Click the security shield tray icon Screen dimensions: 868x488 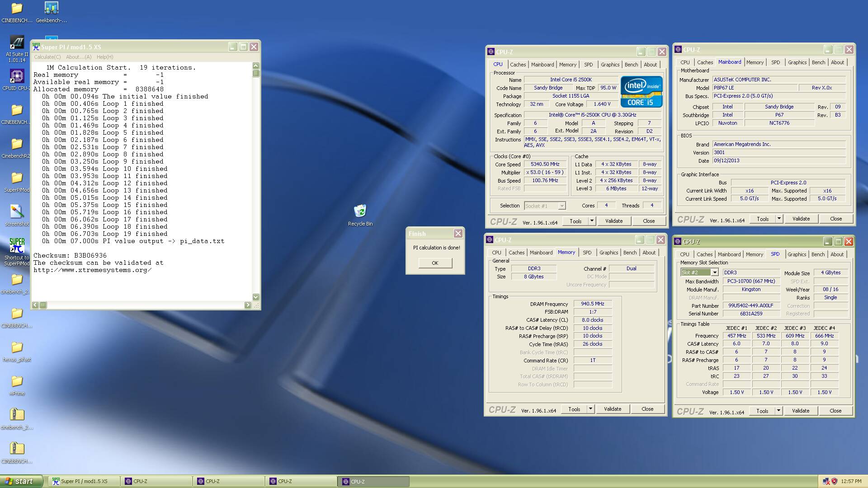[834, 481]
